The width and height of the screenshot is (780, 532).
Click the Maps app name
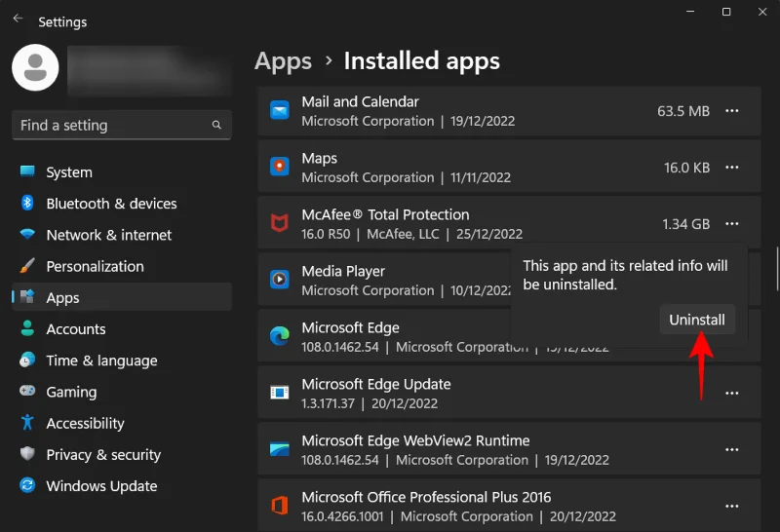coord(320,158)
